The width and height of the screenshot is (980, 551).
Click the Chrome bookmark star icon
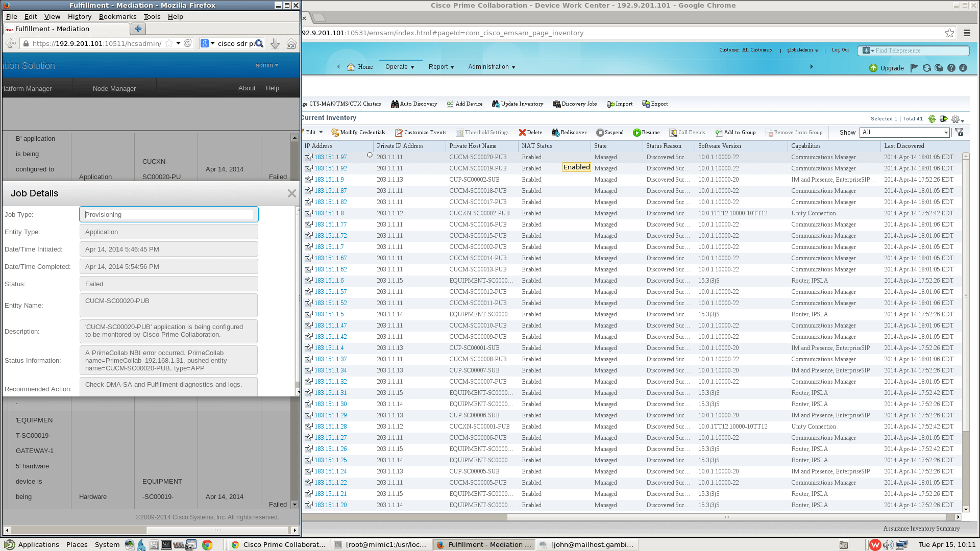(x=949, y=33)
